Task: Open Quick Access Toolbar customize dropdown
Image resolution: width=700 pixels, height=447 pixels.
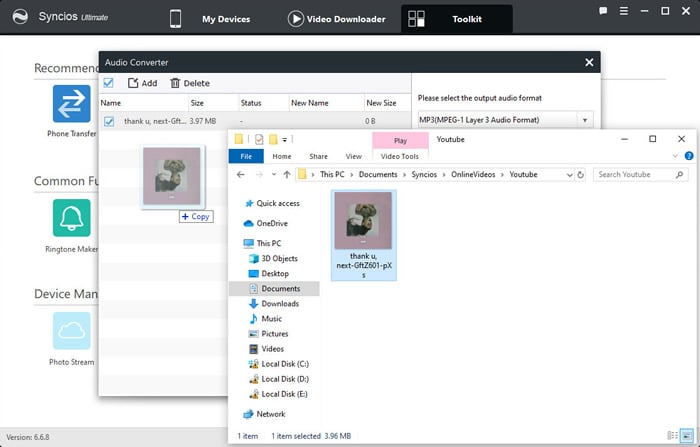Action: [x=284, y=139]
